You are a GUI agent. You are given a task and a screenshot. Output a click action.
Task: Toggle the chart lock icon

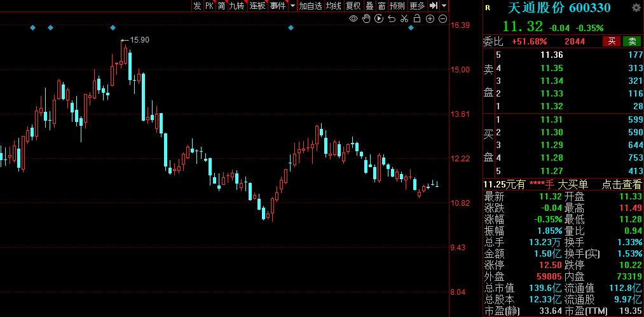point(417,18)
